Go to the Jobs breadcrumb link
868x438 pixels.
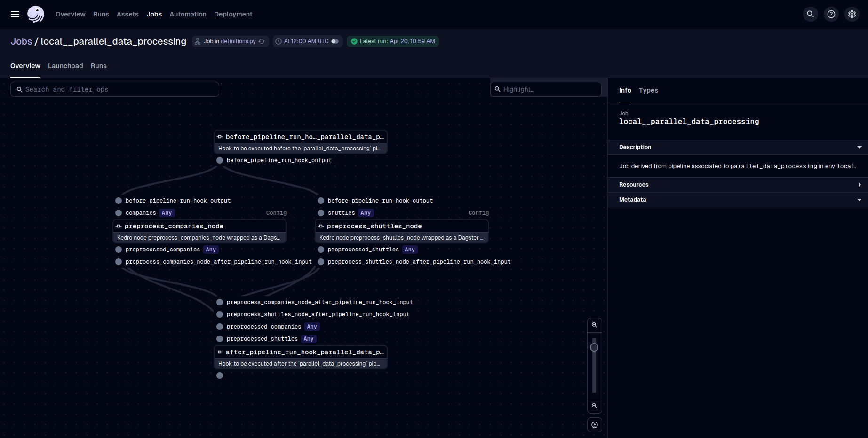point(22,41)
